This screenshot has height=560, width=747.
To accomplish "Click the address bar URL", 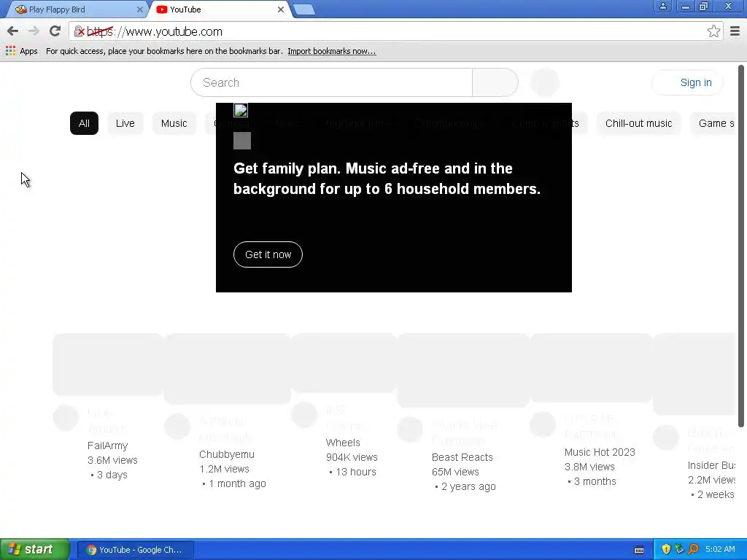I will tap(155, 31).
